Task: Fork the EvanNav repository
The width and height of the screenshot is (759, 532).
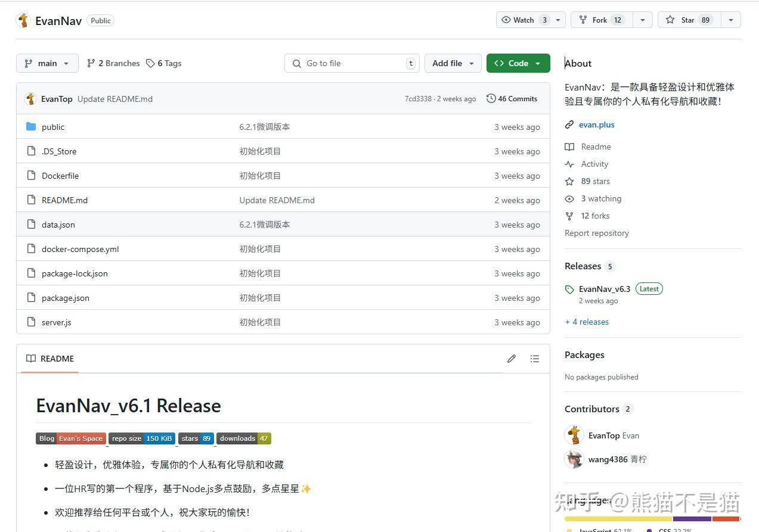Action: coord(601,20)
